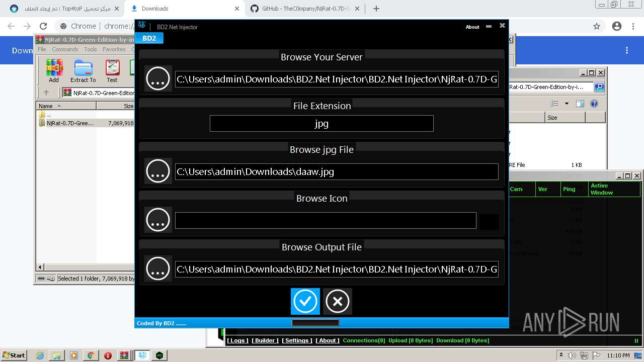Open a new Chrome tab
644x362 pixels.
(376, 9)
